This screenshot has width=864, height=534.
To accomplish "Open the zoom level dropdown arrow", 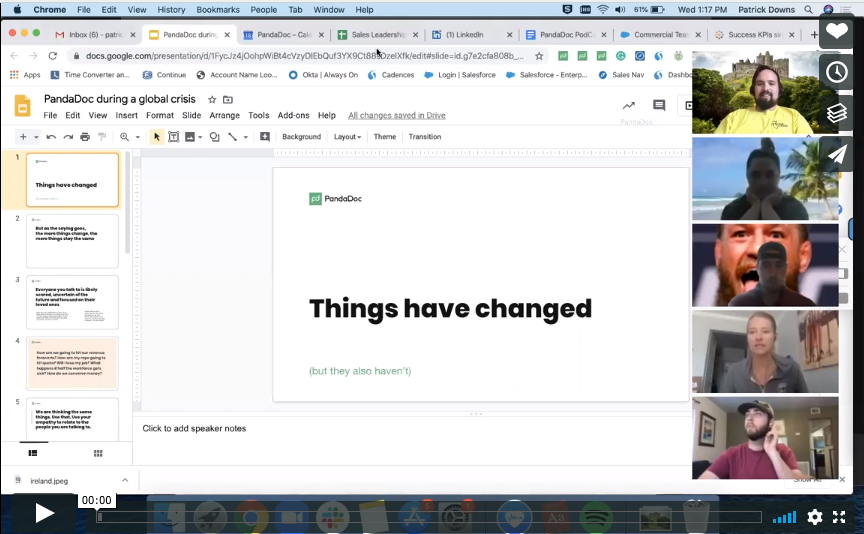I will tap(137, 137).
